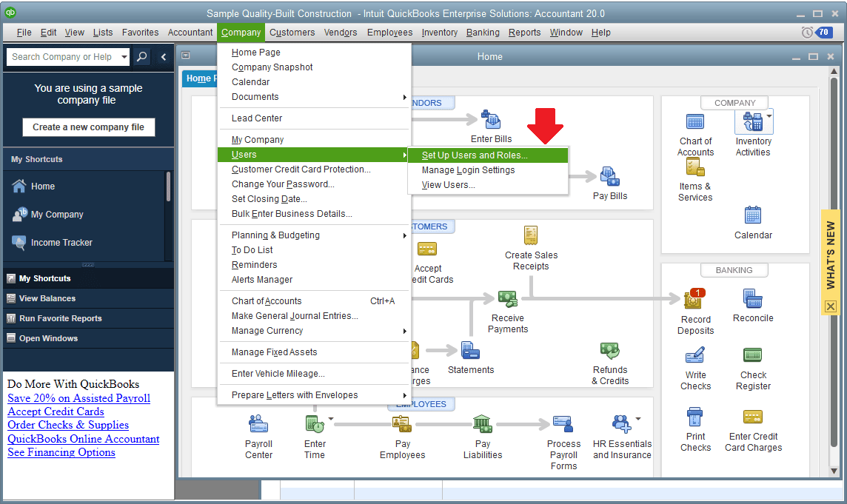
Task: Click the Reconcile icon in Banking section
Action: point(752,300)
